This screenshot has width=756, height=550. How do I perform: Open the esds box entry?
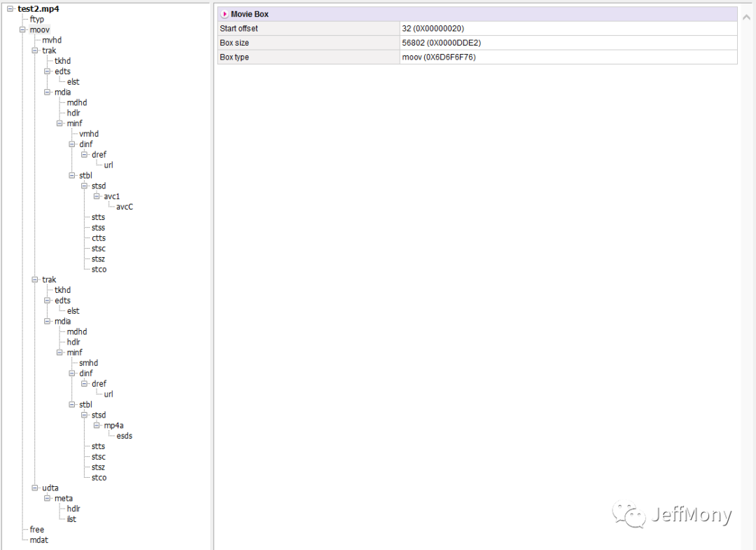[125, 436]
